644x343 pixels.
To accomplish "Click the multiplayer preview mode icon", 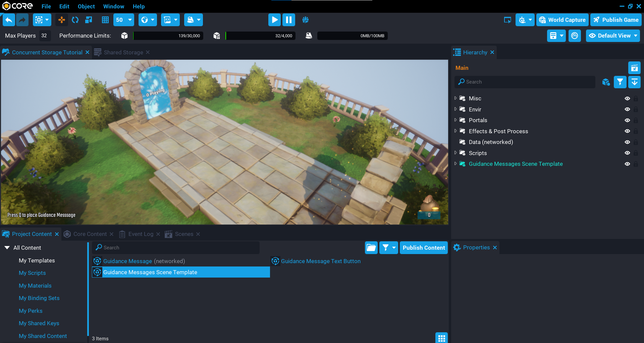I will click(305, 20).
